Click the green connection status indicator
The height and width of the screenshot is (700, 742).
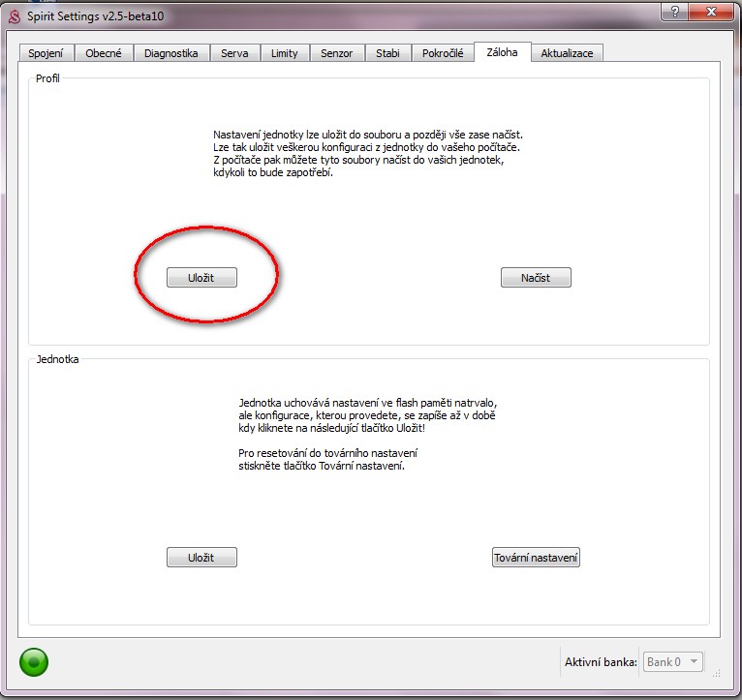[34, 663]
